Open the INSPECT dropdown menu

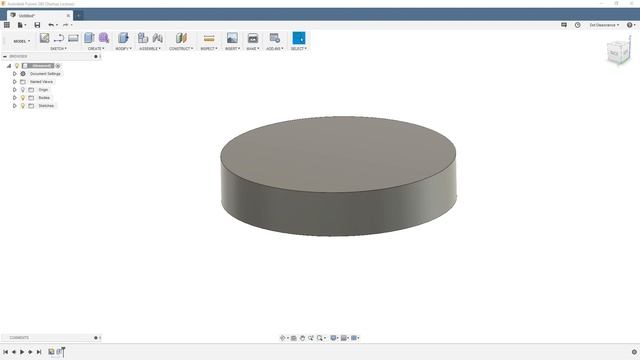(x=209, y=49)
